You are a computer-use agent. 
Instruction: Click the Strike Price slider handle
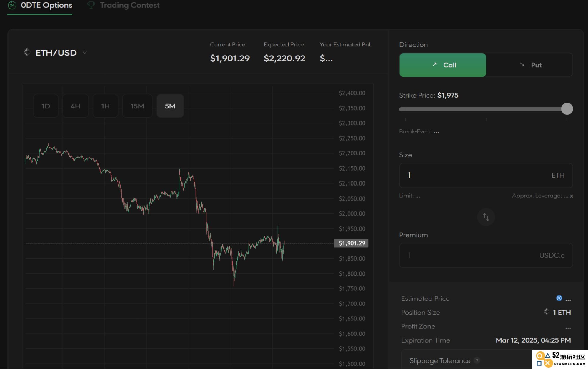[x=567, y=109]
